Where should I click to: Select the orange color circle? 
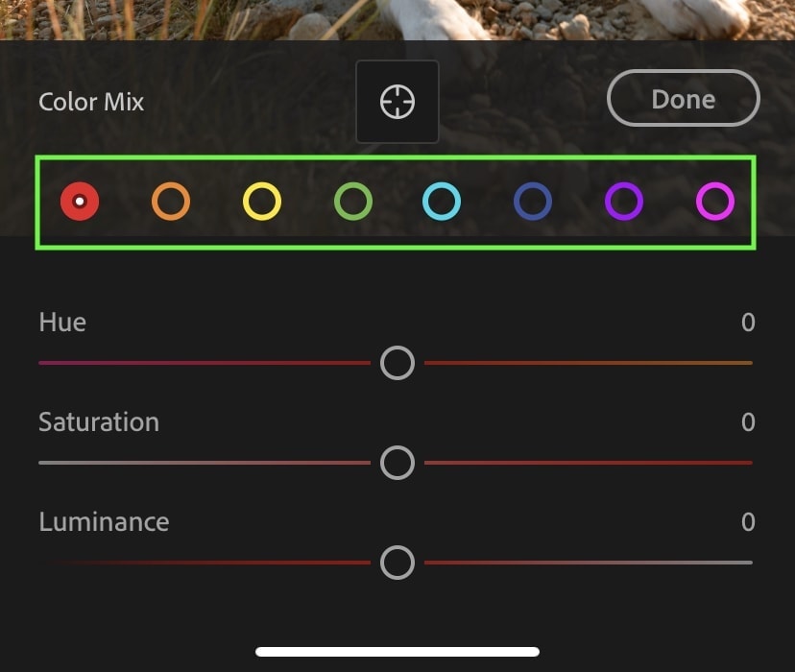click(x=171, y=202)
